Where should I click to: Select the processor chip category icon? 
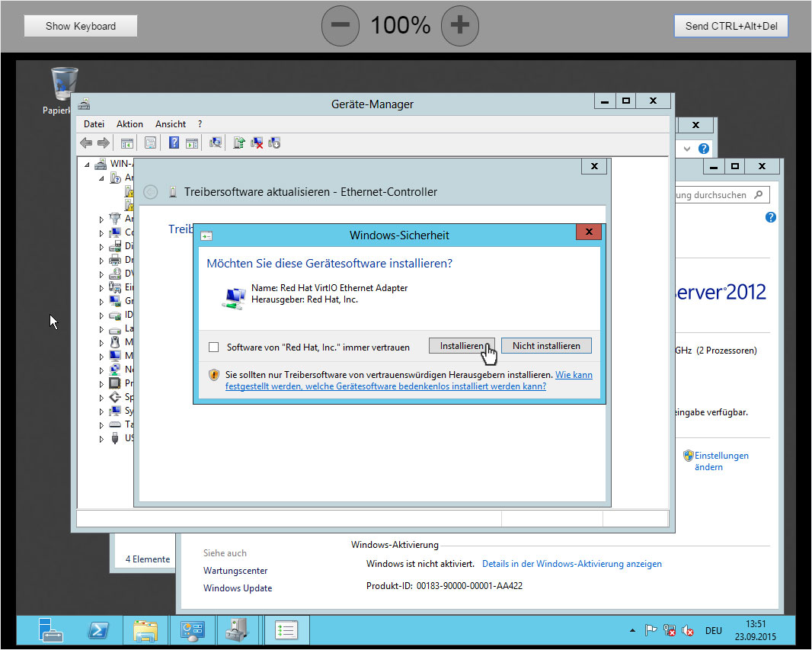click(x=115, y=383)
